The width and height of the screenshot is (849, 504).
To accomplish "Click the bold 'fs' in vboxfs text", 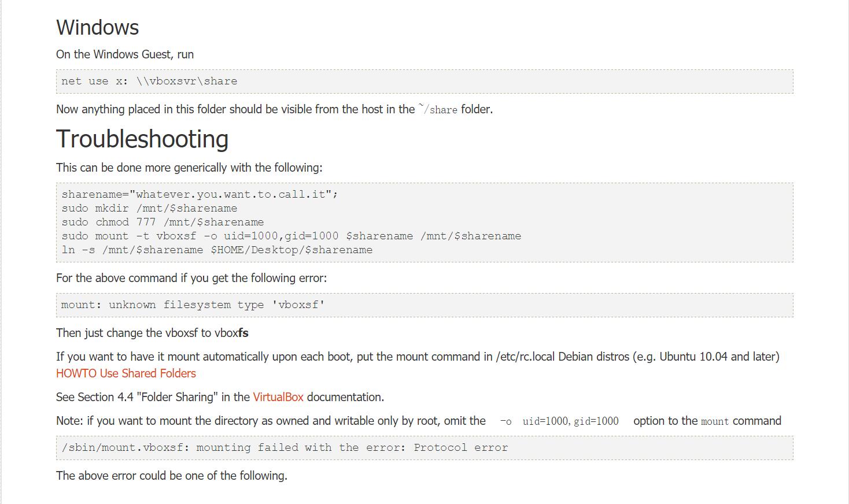I will [x=243, y=333].
